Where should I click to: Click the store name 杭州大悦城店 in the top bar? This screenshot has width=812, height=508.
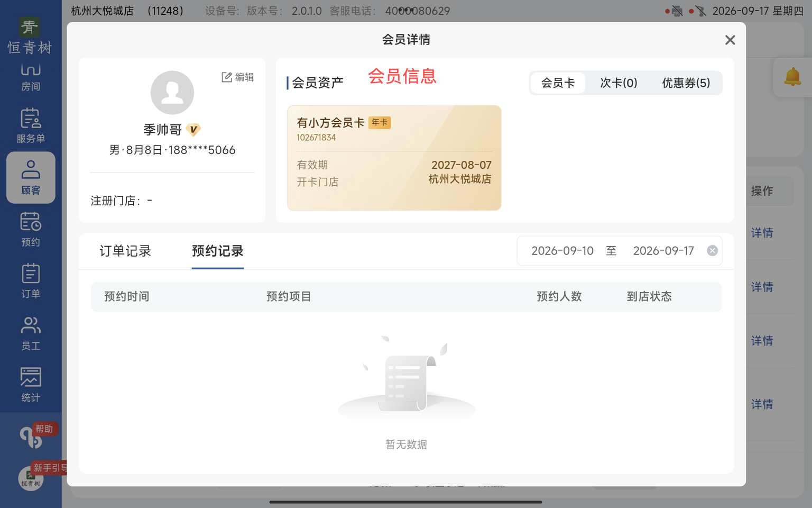pyautogui.click(x=103, y=11)
